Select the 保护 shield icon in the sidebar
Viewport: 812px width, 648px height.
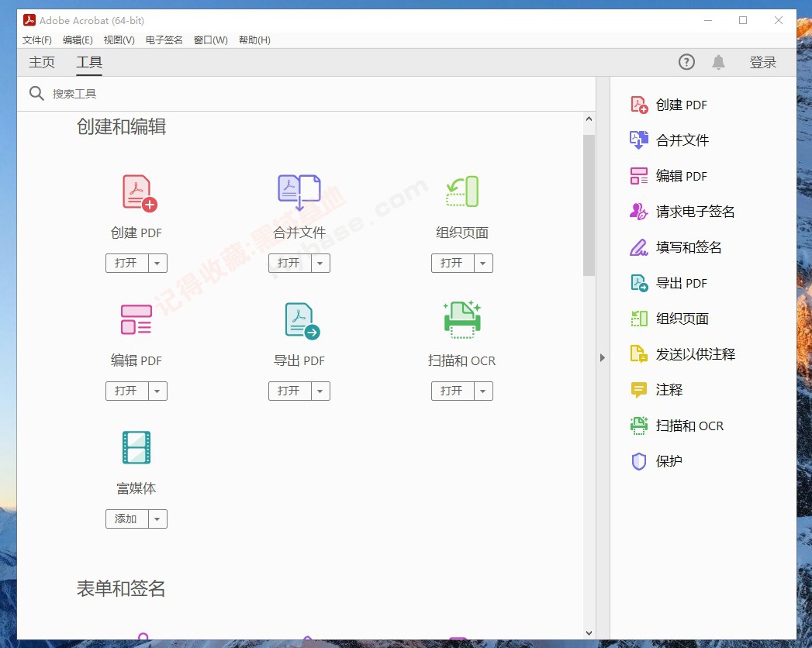tap(639, 461)
